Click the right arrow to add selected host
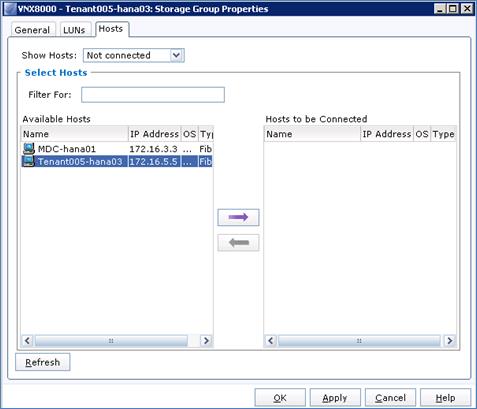 click(x=238, y=217)
